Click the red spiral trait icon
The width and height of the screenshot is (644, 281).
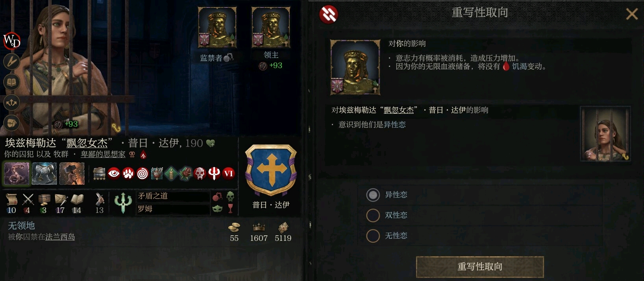click(x=142, y=173)
